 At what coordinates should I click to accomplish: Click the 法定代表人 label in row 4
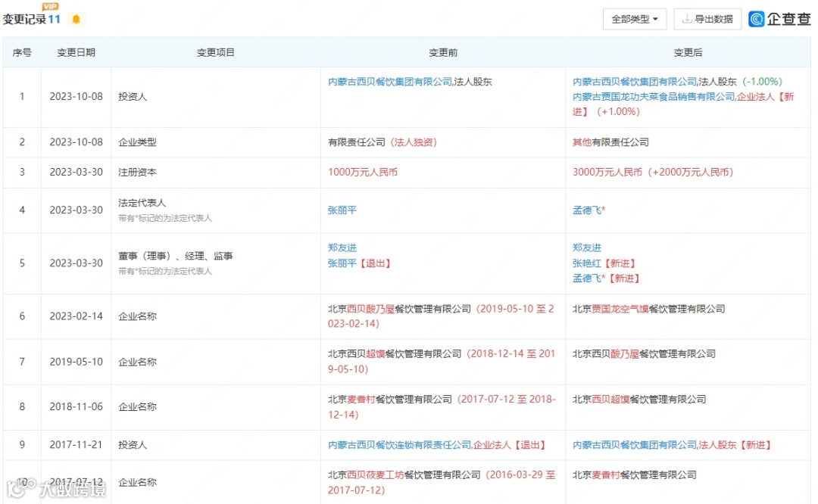142,203
